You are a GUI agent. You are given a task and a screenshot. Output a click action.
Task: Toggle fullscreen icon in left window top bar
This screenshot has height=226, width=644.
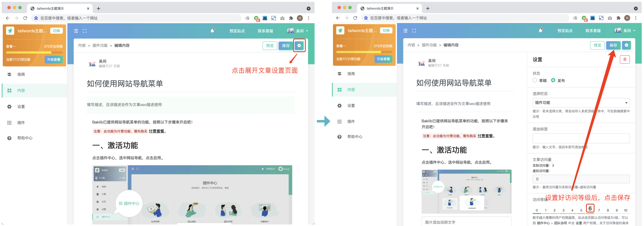85,31
